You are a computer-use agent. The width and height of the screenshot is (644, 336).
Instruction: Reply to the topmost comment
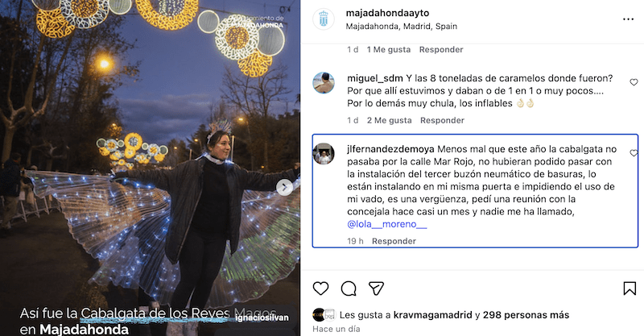click(441, 49)
